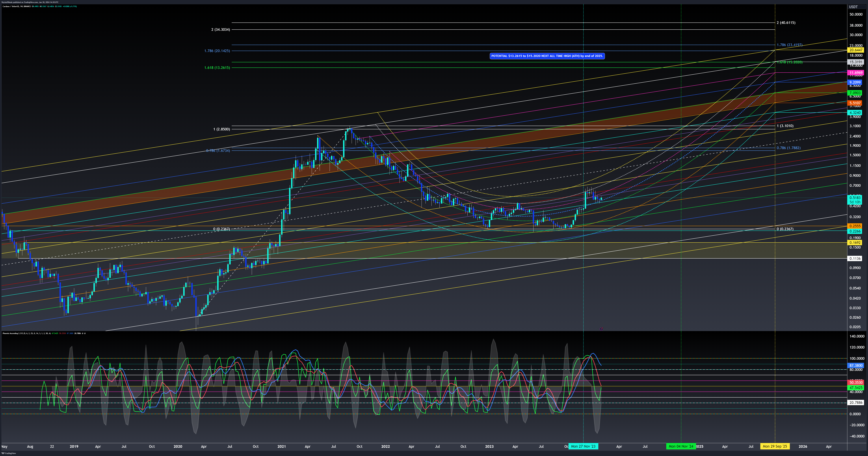Select the 0.786 (1.6734) Fibonacci label

tap(218, 151)
